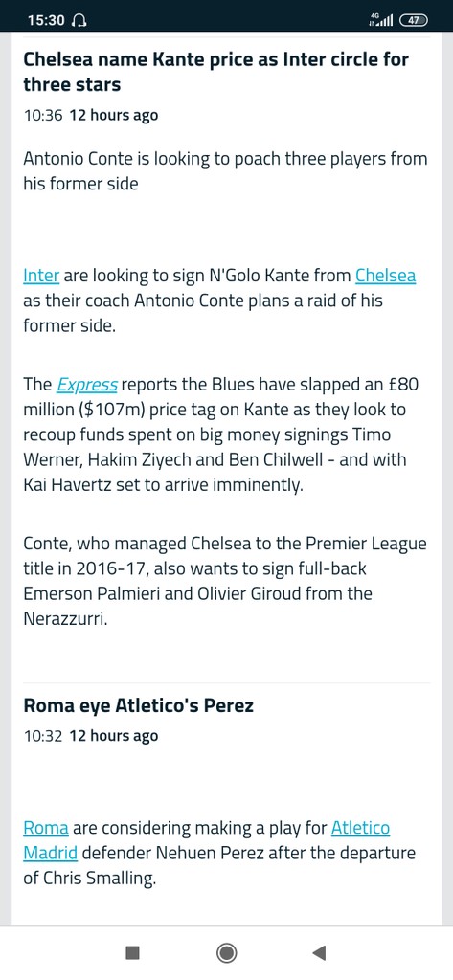The image size is (453, 980).
Task: Tap the Android home circle button
Action: point(226,952)
